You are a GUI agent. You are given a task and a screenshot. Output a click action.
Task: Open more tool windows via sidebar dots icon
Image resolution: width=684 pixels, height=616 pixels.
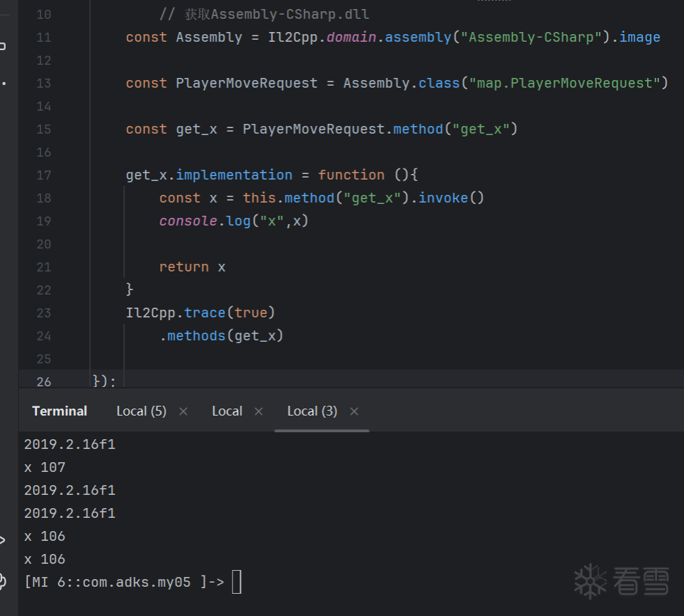(3, 84)
